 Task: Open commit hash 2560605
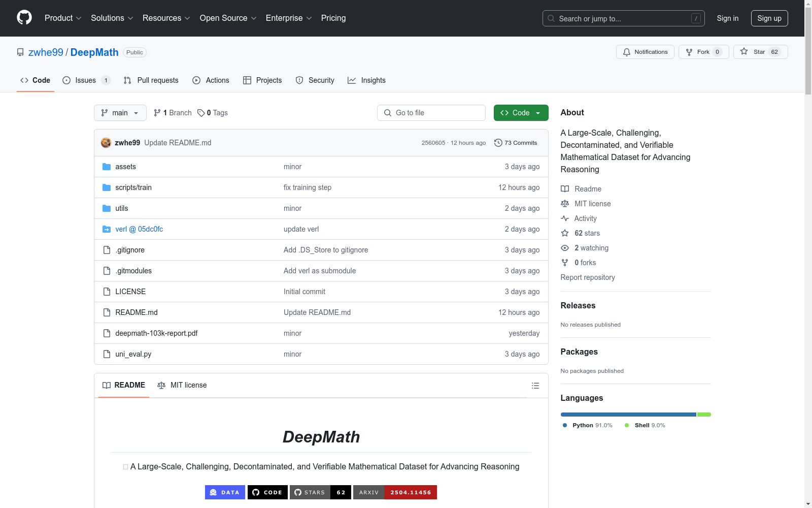click(433, 143)
